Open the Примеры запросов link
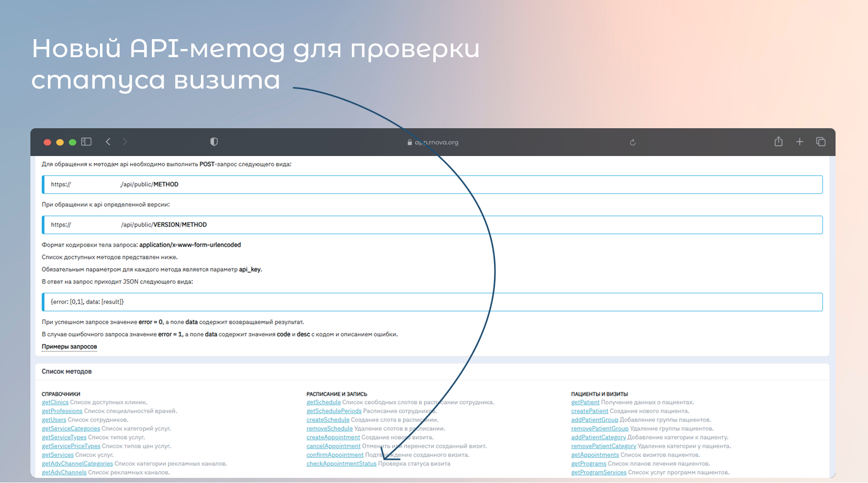 69,347
